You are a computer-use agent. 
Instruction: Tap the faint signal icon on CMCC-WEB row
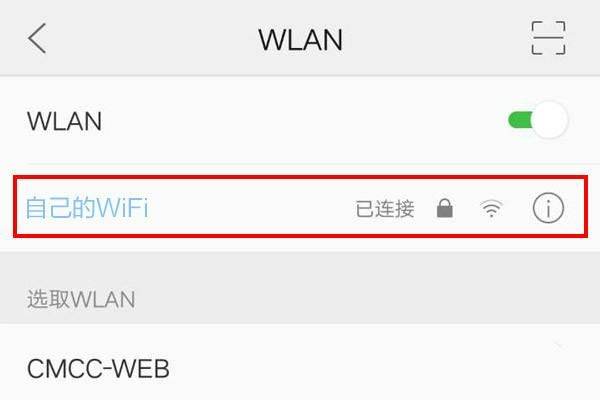coord(559,345)
